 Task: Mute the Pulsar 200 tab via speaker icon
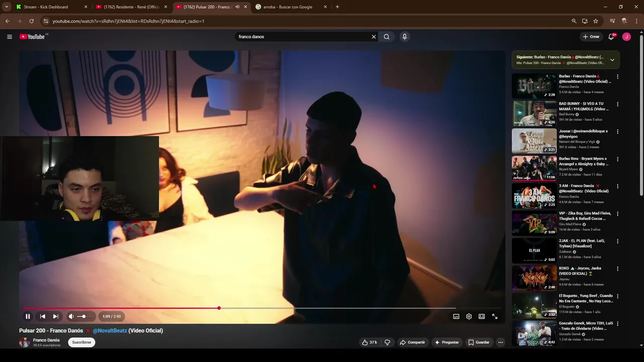coord(237,7)
